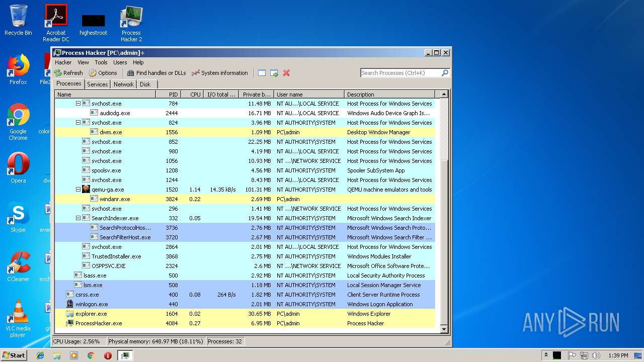This screenshot has width=644, height=362.
Task: Select the winlogon.exe process icon
Action: pos(70,304)
